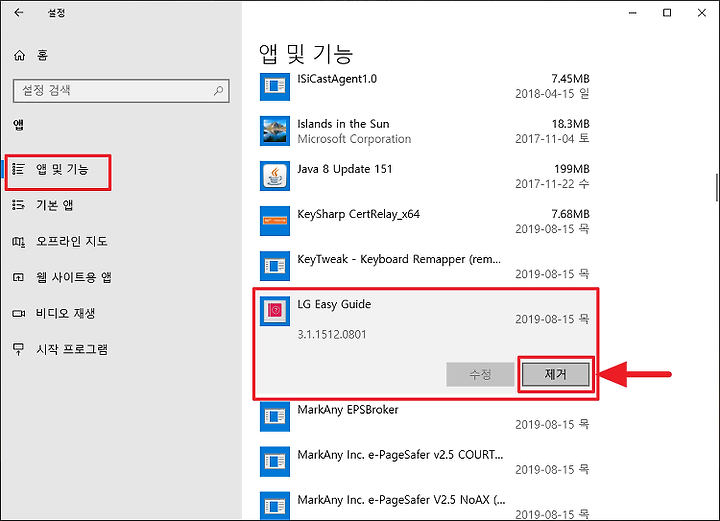720x521 pixels.
Task: Select Islands in the Sun entry
Action: tap(343, 124)
